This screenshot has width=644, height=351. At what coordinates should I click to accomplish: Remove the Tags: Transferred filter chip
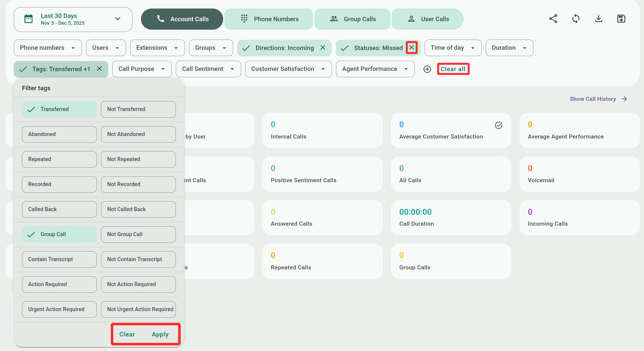99,69
